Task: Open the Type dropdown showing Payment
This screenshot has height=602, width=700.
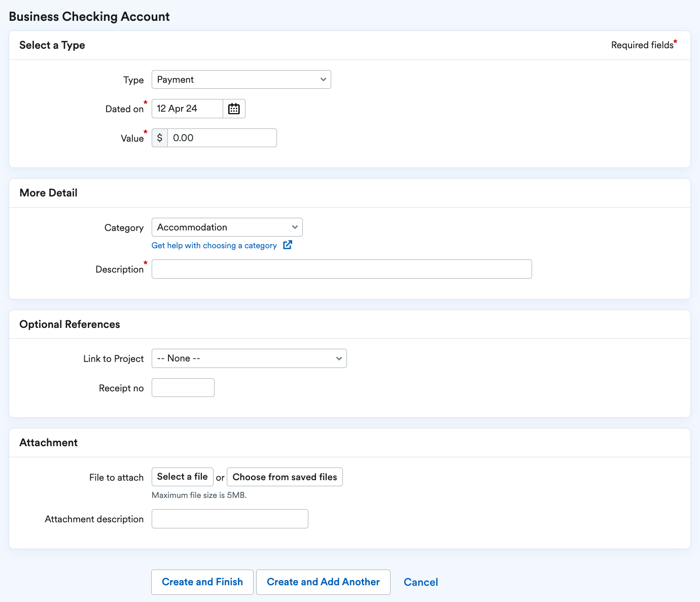Action: click(241, 80)
